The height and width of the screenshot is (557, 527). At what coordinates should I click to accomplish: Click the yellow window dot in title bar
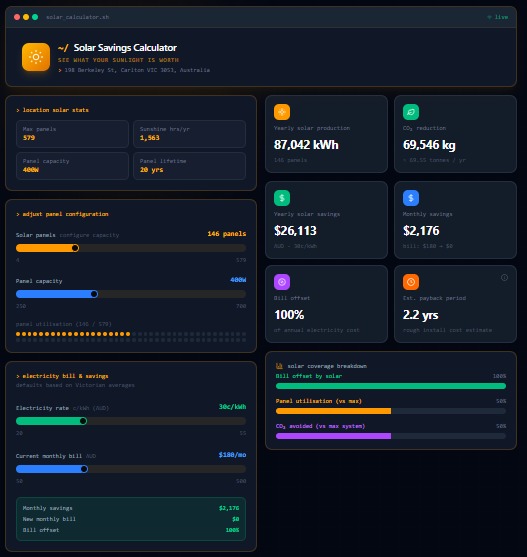coord(26,17)
